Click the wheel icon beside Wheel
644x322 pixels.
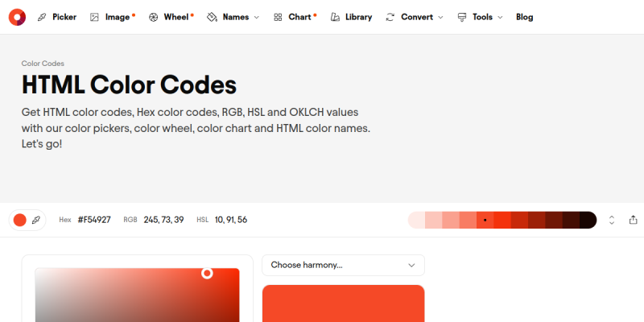153,17
